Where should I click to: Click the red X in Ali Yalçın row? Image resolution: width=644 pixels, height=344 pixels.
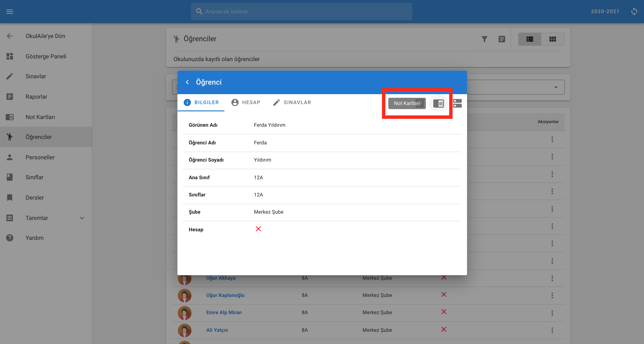point(444,330)
